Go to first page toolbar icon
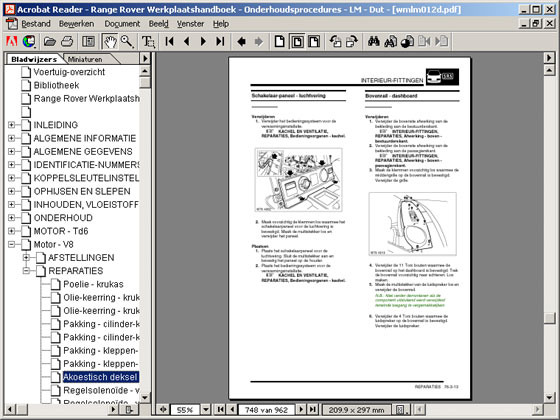 170,41
